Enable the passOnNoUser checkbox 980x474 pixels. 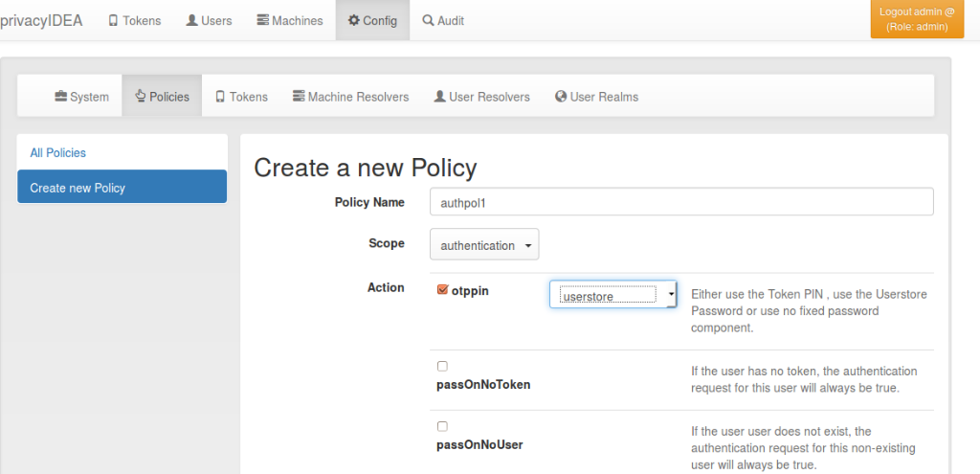(442, 426)
